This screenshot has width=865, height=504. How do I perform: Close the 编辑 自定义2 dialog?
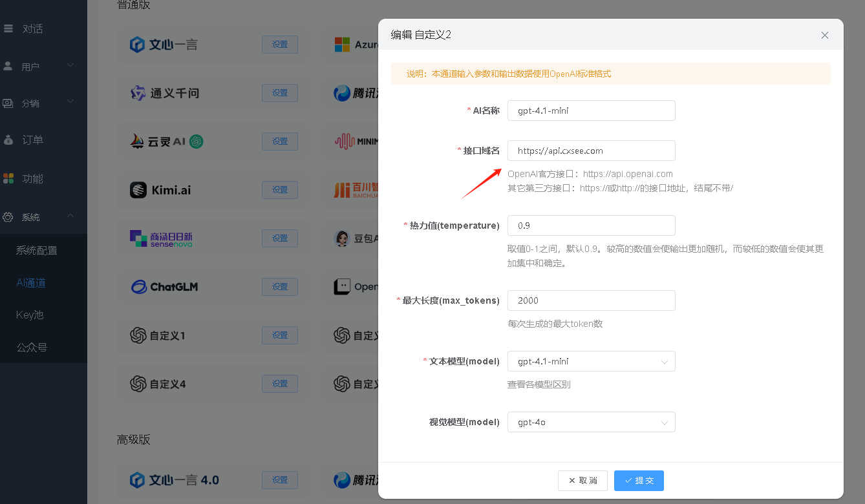pyautogui.click(x=824, y=36)
